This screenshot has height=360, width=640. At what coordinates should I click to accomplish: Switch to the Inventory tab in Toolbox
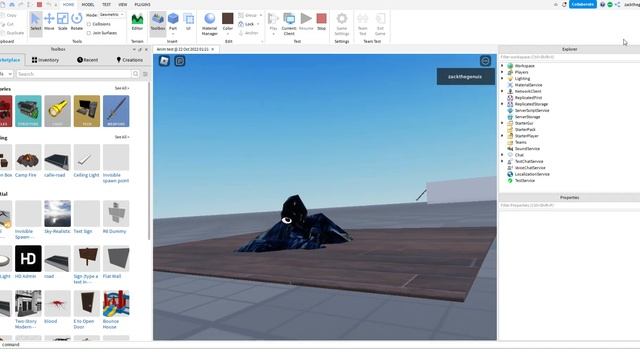click(x=45, y=60)
